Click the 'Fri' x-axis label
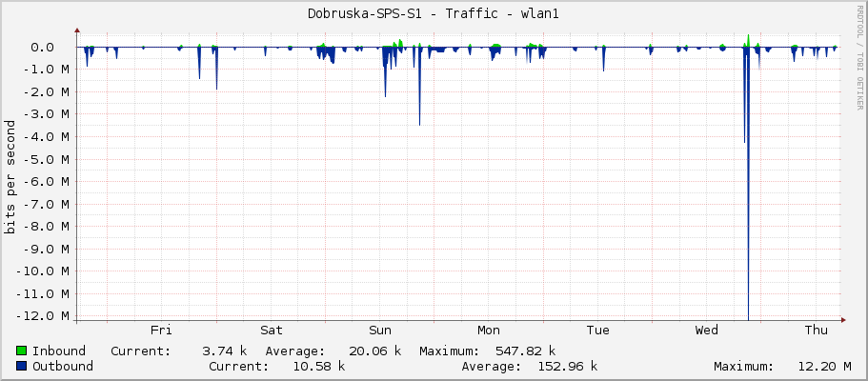Viewport: 868px width, 381px height. [x=161, y=331]
